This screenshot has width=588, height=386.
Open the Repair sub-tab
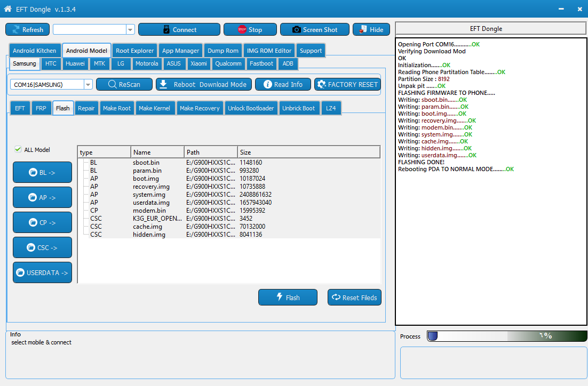[86, 108]
